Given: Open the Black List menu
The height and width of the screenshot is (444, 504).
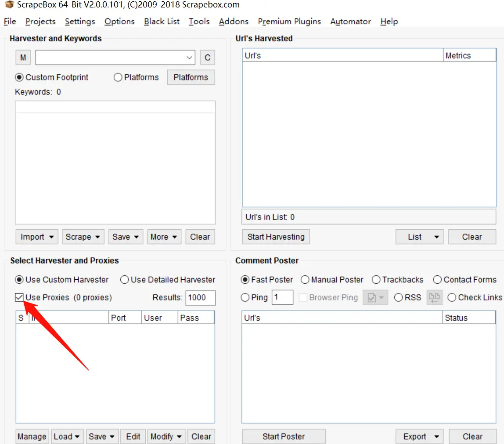Looking at the screenshot, I should [x=162, y=22].
